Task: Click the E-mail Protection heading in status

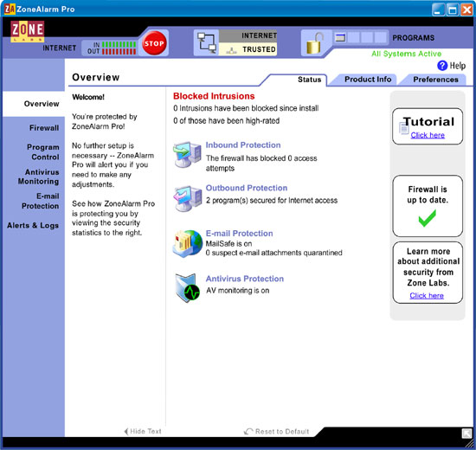Action: [x=239, y=234]
